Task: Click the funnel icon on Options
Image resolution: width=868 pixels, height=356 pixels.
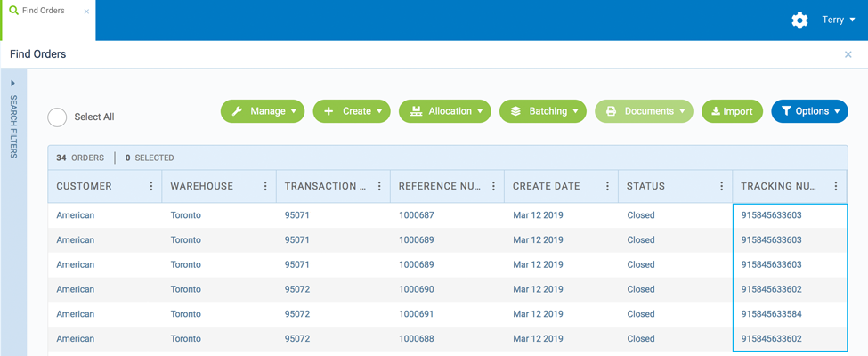Action: coord(787,111)
